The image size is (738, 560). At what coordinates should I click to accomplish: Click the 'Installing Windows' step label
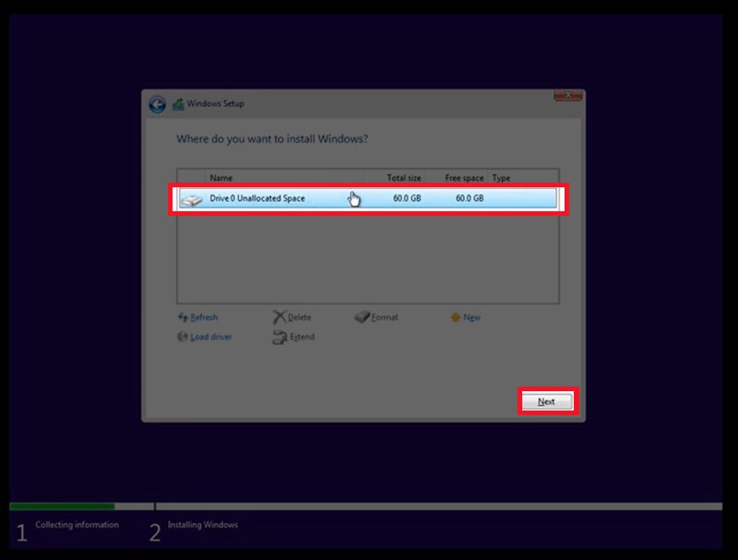(203, 525)
